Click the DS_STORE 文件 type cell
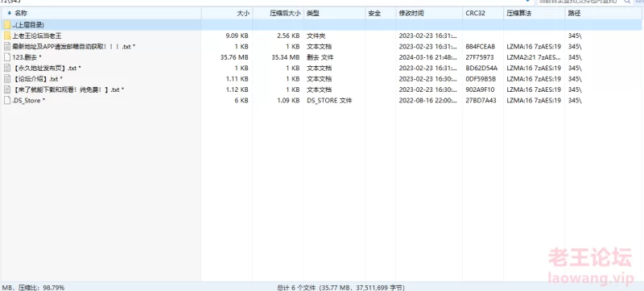Image resolution: width=644 pixels, height=291 pixels. pyautogui.click(x=329, y=100)
